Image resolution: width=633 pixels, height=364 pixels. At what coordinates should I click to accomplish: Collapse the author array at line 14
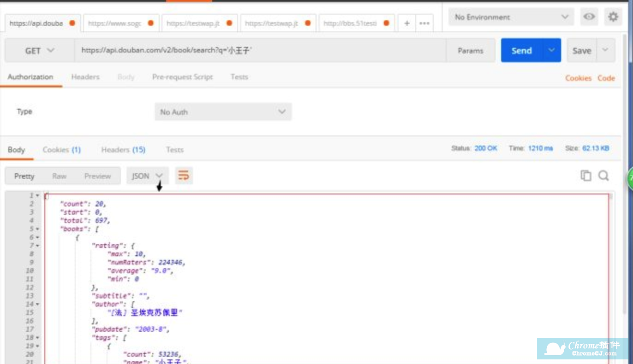[x=37, y=304]
